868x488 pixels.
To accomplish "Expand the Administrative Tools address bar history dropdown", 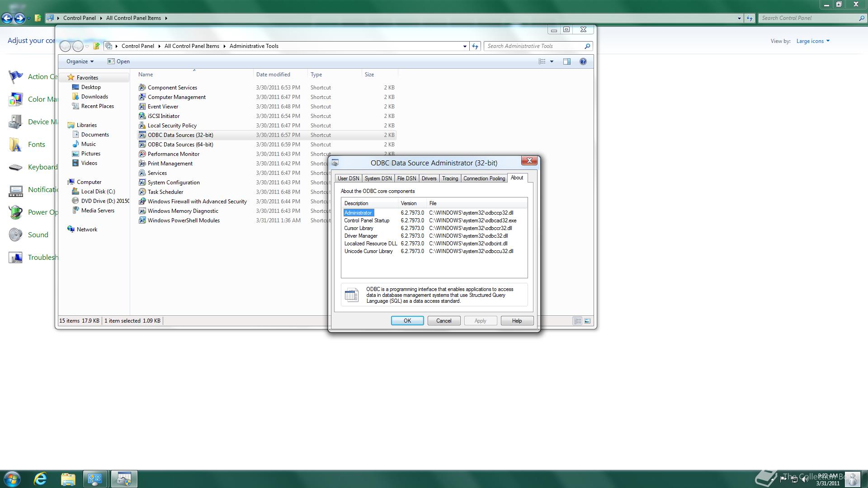I will click(464, 46).
